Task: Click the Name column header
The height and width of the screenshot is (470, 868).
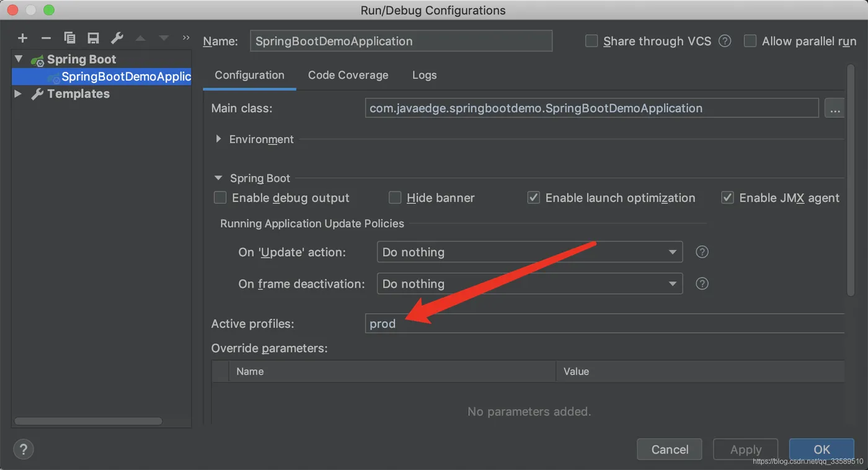Action: (392, 371)
